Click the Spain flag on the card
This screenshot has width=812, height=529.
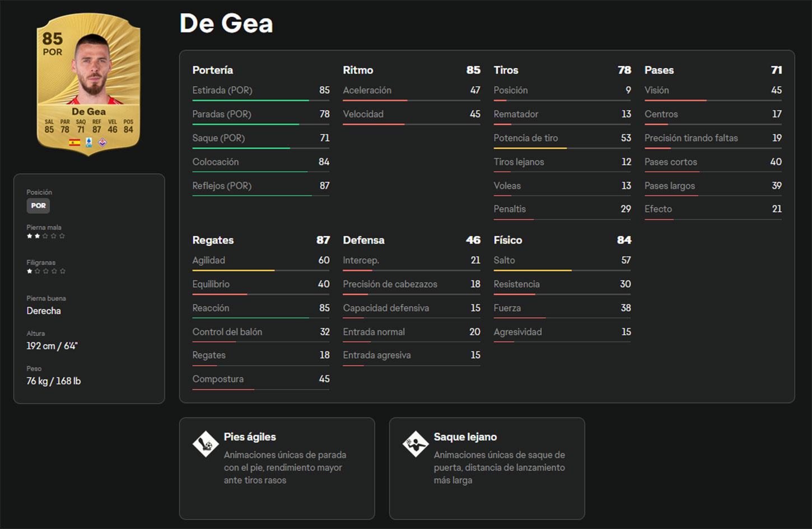click(74, 142)
